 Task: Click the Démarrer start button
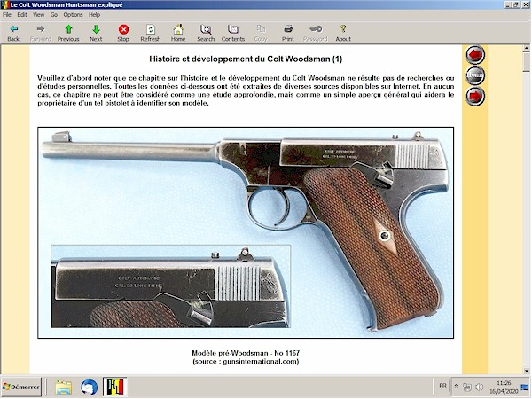pos(21,387)
